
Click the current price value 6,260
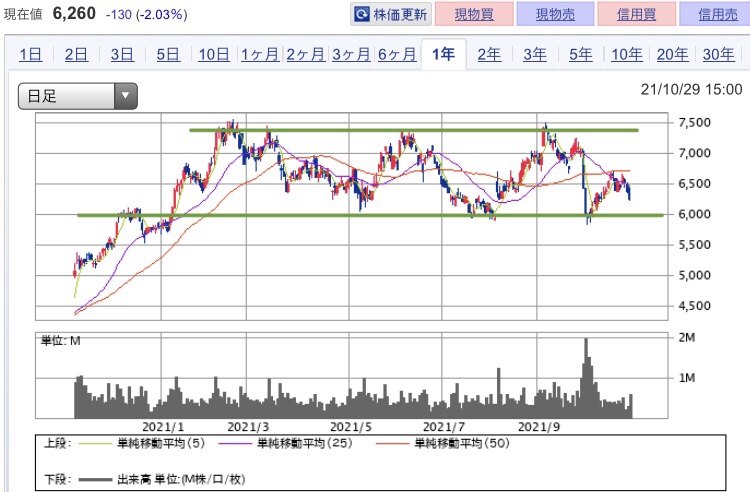(74, 13)
